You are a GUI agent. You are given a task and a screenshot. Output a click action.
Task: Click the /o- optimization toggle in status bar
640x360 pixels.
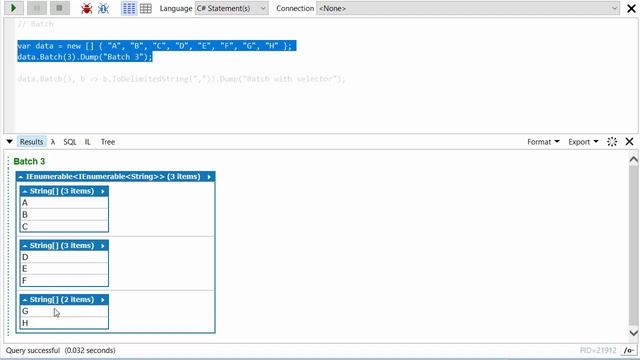click(x=629, y=351)
